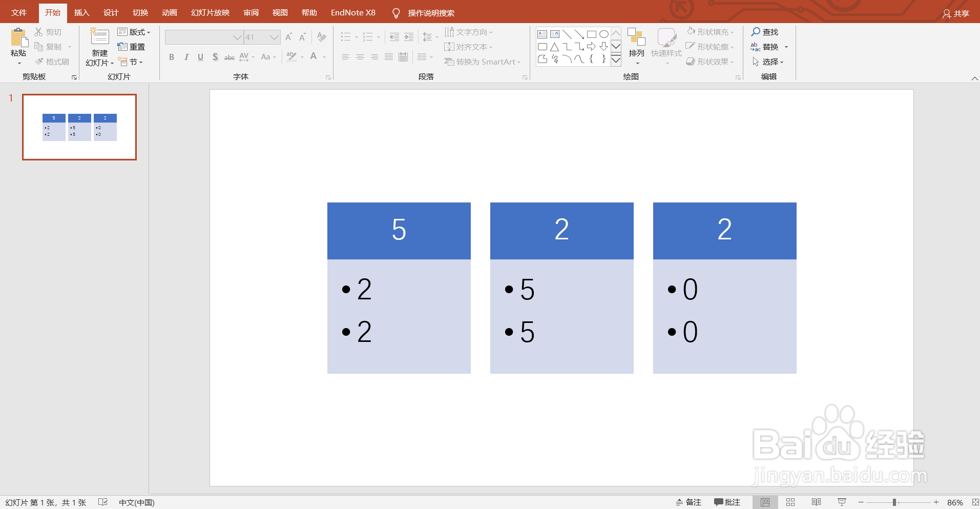Click the decrease list level icon
The height and width of the screenshot is (509, 980).
tap(394, 37)
